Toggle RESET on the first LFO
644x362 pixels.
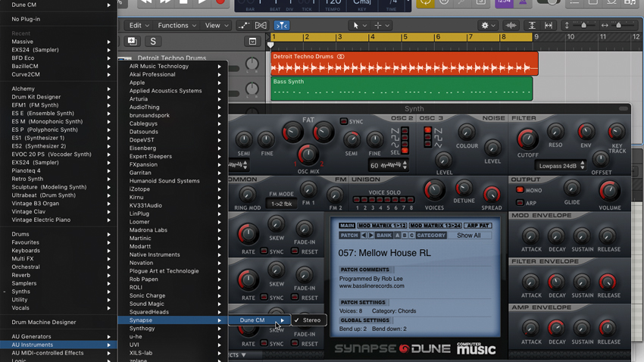(295, 251)
